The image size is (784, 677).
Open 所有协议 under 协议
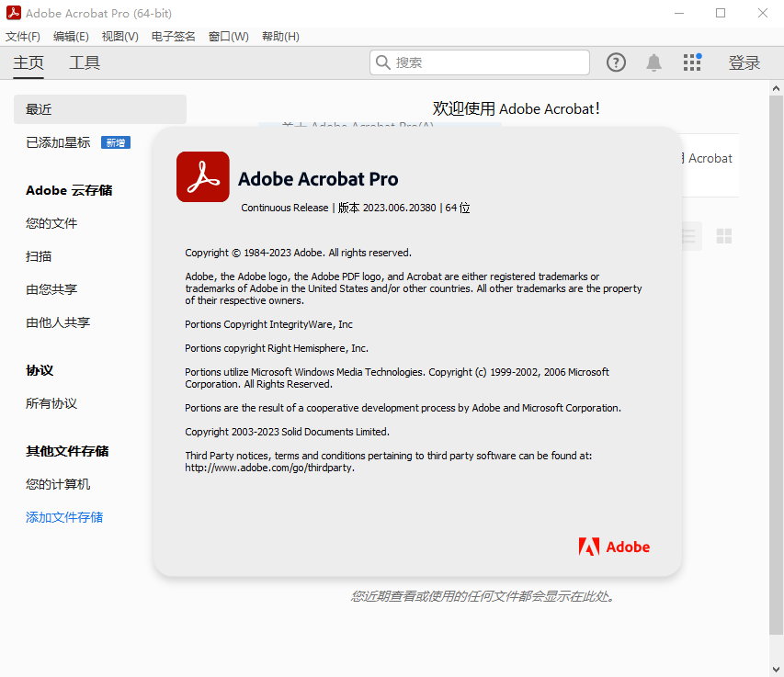51,403
